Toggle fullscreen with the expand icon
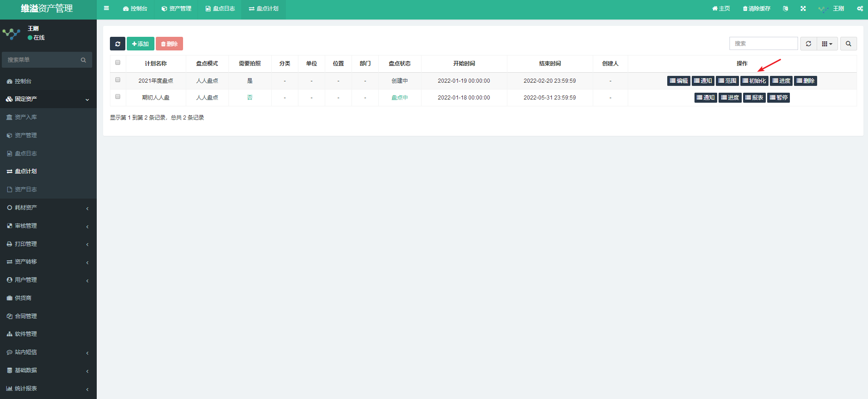This screenshot has width=868, height=399. 803,9
